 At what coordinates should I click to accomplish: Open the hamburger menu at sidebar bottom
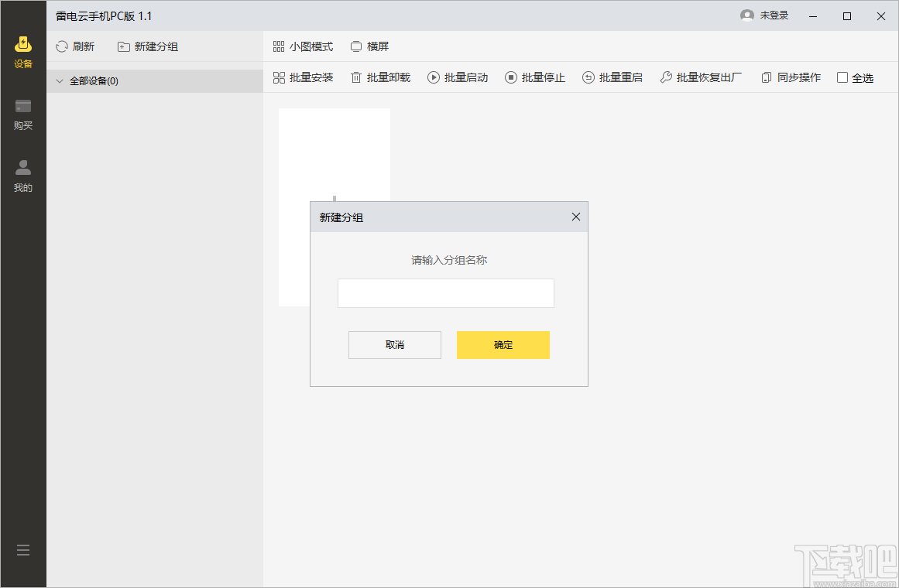pyautogui.click(x=22, y=549)
